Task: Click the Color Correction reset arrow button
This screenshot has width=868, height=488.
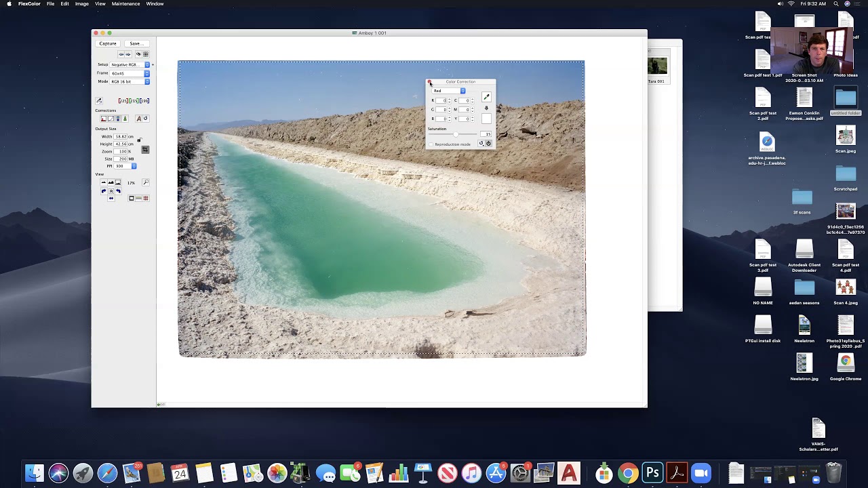Action: coord(481,144)
